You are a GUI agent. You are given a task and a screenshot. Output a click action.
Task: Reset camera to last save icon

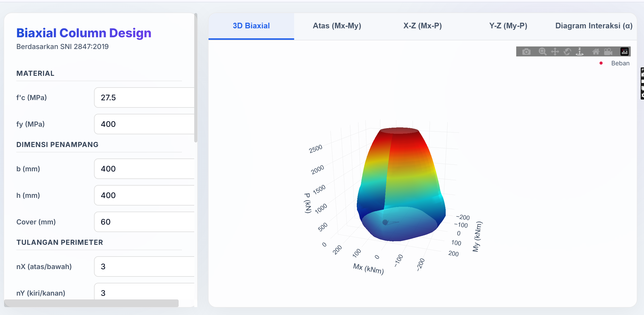[x=608, y=52]
